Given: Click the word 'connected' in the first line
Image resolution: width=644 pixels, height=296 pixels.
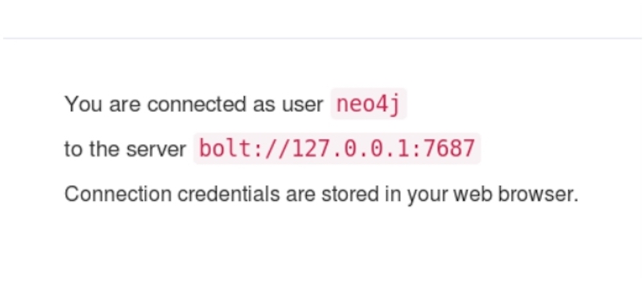Looking at the screenshot, I should [196, 105].
